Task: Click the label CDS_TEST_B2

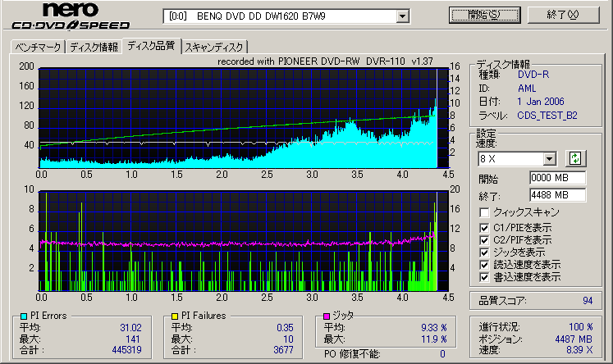Action: click(x=547, y=116)
